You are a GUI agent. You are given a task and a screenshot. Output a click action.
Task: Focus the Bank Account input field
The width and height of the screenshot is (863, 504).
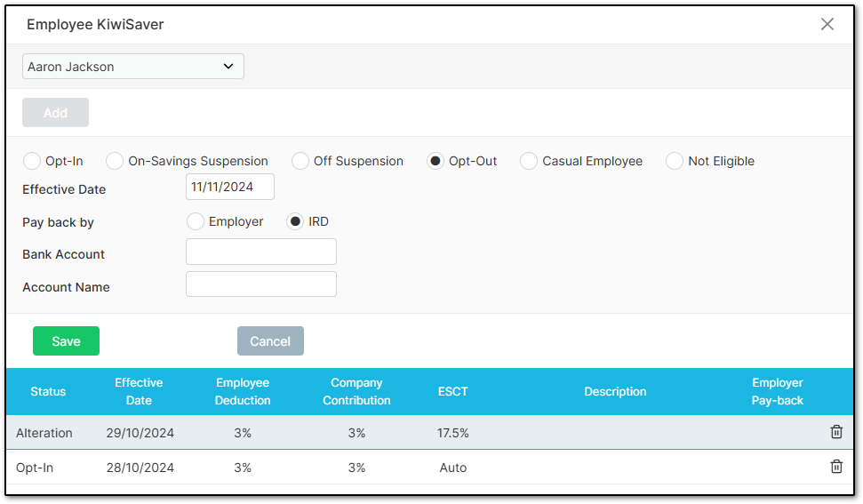pyautogui.click(x=261, y=252)
